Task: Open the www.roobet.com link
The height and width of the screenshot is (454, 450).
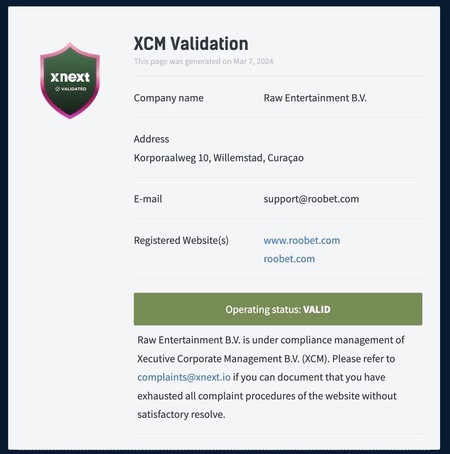Action: (302, 240)
